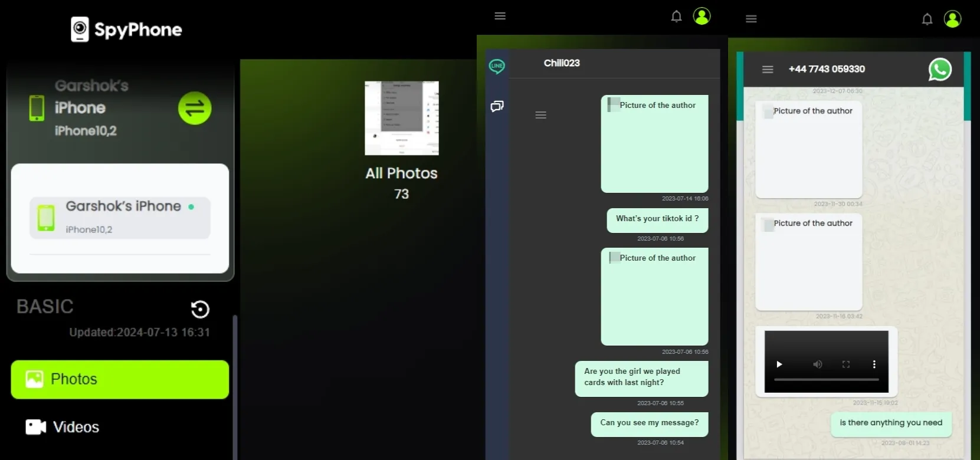Viewport: 980px width, 460px height.
Task: Click the green phone icon beside Garshok's iPhone10,2 header
Action: [x=37, y=108]
